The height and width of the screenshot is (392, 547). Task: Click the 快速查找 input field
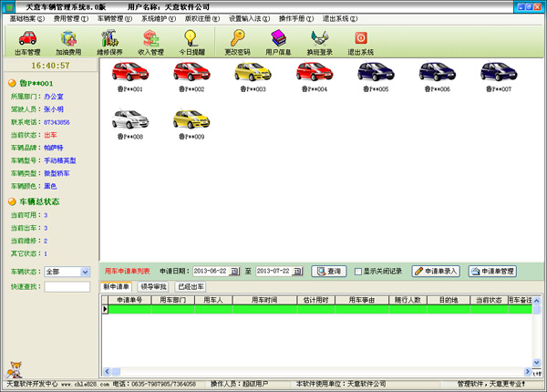click(67, 286)
